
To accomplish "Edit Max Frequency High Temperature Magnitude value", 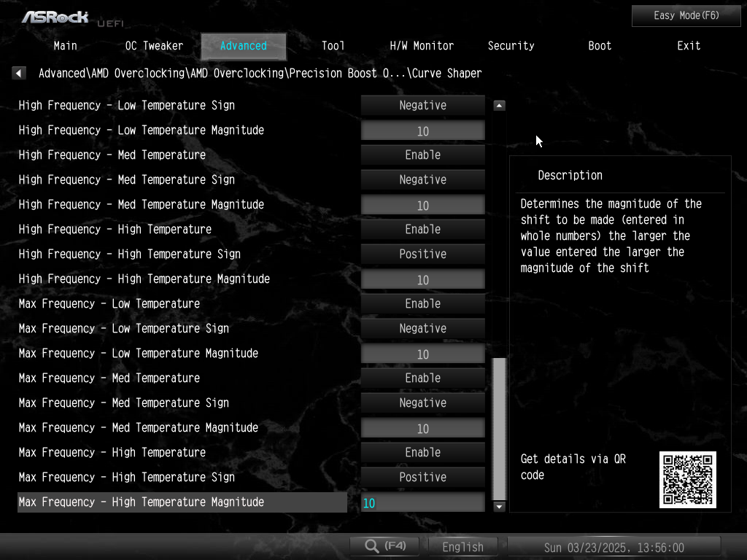I will pos(423,502).
